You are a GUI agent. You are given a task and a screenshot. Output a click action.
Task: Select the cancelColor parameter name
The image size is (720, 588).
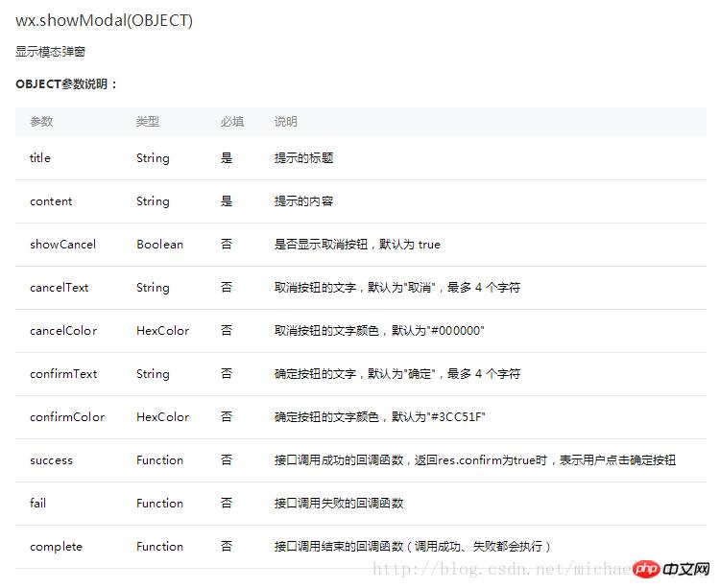(x=63, y=331)
